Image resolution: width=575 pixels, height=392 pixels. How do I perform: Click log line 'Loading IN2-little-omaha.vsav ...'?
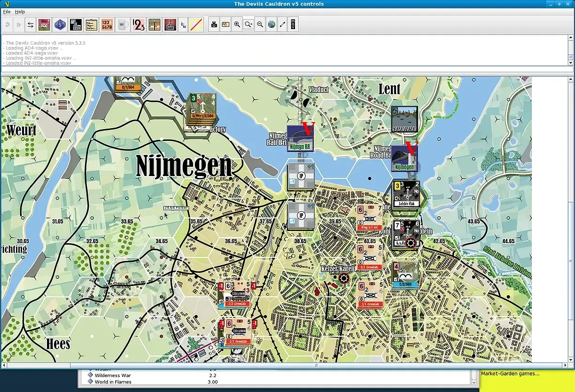(x=39, y=58)
